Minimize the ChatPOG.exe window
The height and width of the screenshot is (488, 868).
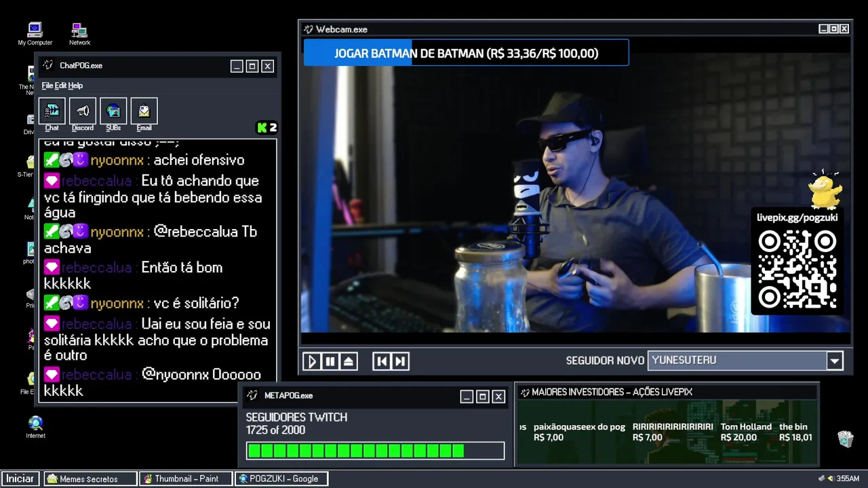tap(237, 66)
